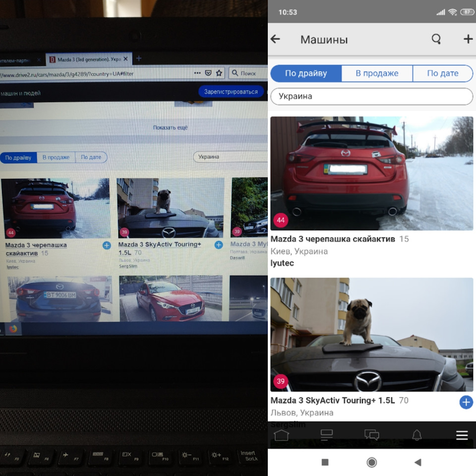The width and height of the screenshot is (476, 476).
Task: Click the Украина filter field on the laptop page
Action: (x=231, y=157)
